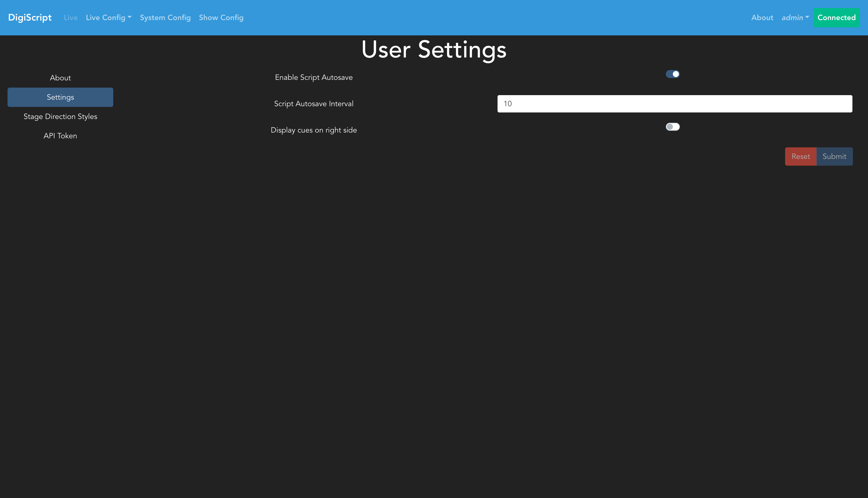Select the Settings sidebar tab
Viewport: 868px width, 498px height.
[60, 97]
